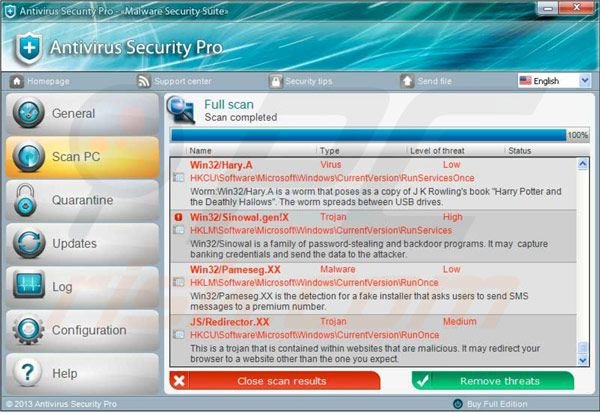Viewport: 600px width, 414px height.
Task: Open the Support center link
Action: coord(183,81)
